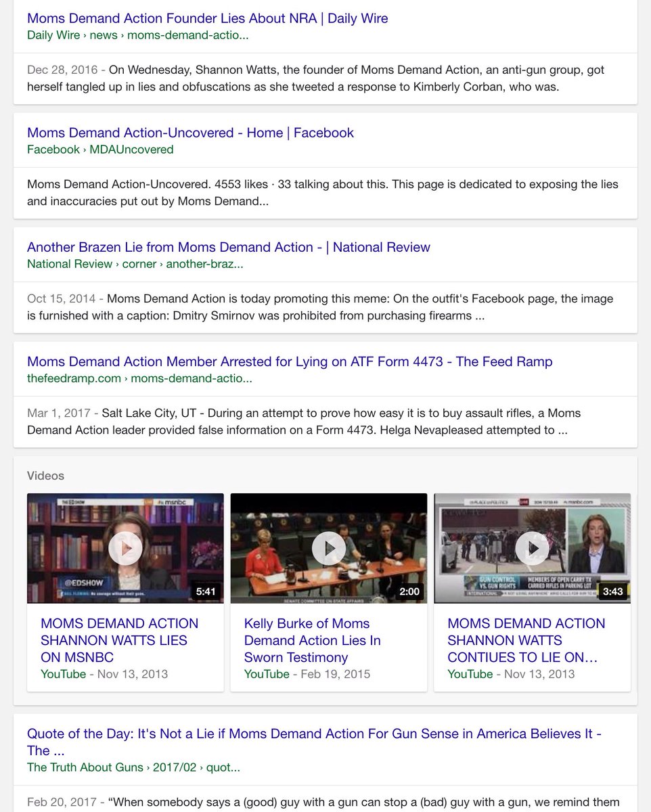Click the Videos section heading
The width and height of the screenshot is (651, 812).
[x=45, y=476]
